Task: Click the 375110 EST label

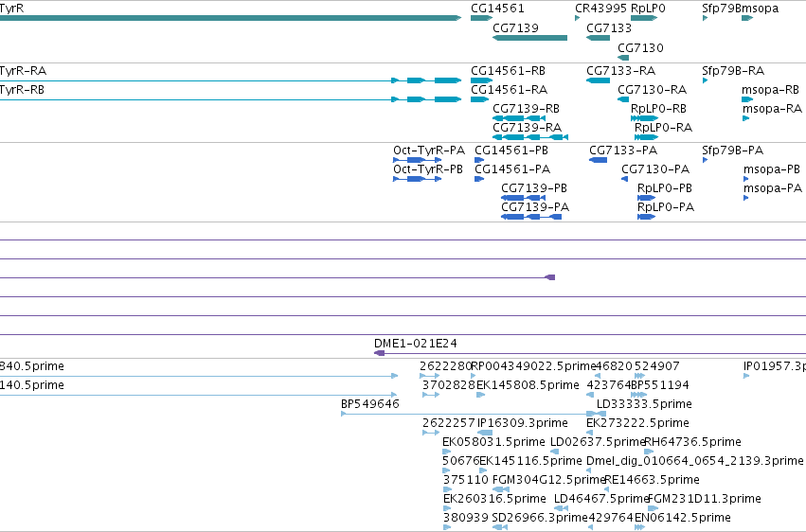Action: (x=466, y=480)
